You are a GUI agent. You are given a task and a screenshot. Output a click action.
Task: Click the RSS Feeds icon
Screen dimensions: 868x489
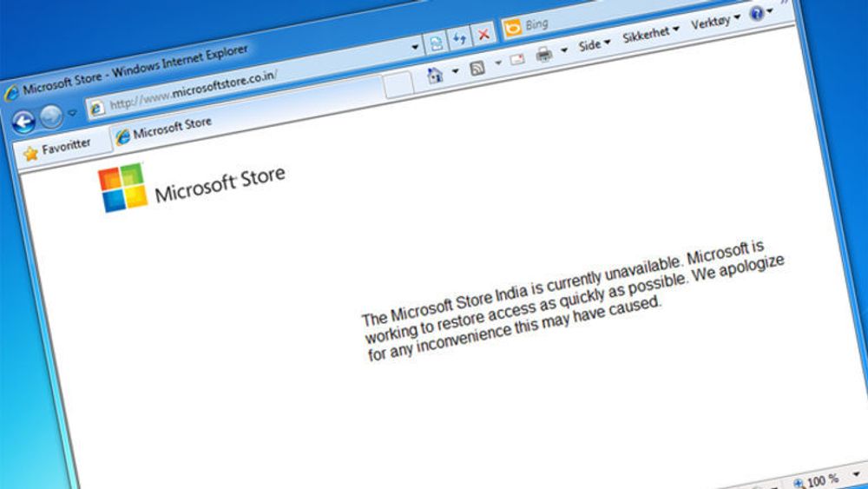[x=477, y=68]
